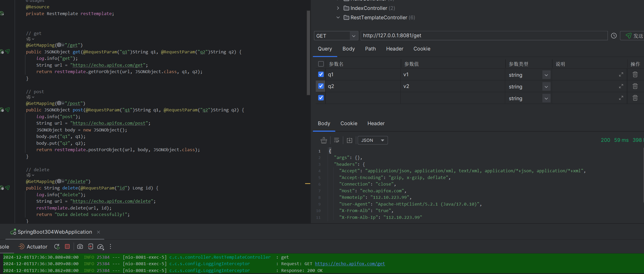Close the SpringBoot304WebApplication run tab
The height and width of the screenshot is (274, 644).
click(98, 232)
